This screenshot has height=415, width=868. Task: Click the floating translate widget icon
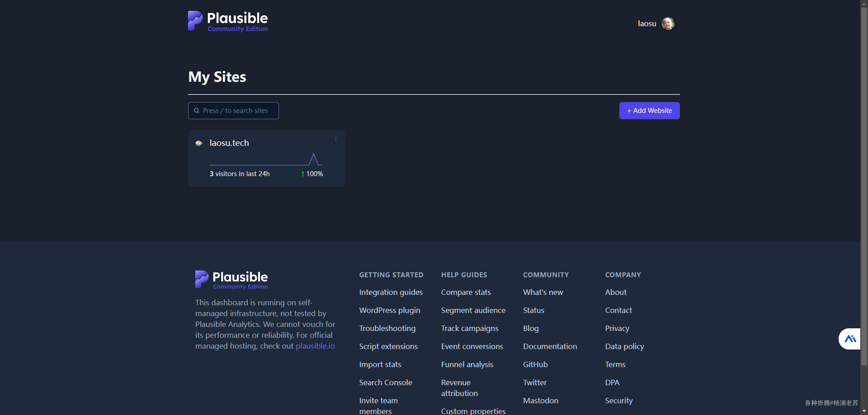850,339
